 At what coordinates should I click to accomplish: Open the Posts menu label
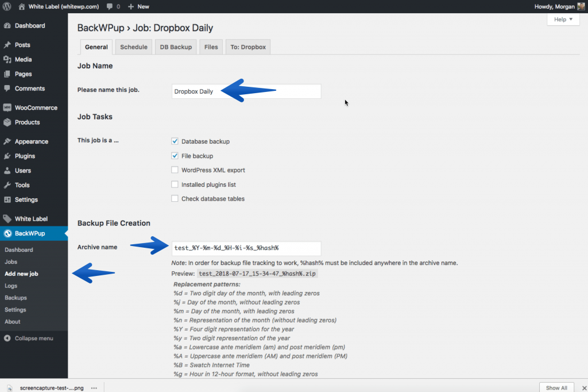click(22, 45)
